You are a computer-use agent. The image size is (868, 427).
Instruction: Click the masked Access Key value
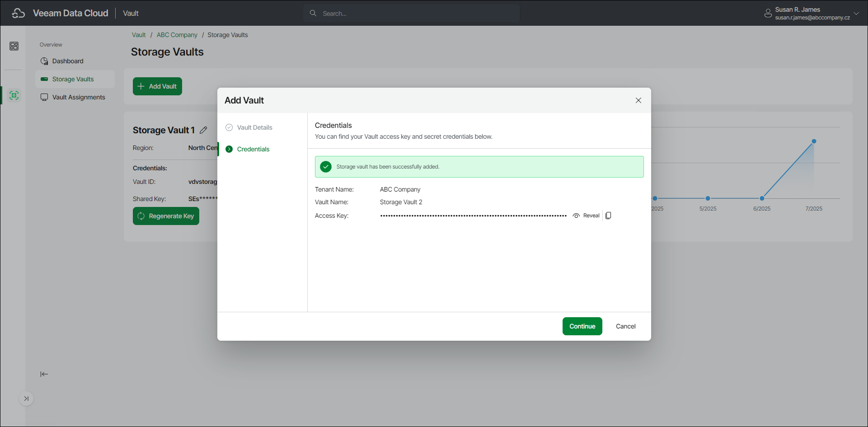[x=474, y=216]
